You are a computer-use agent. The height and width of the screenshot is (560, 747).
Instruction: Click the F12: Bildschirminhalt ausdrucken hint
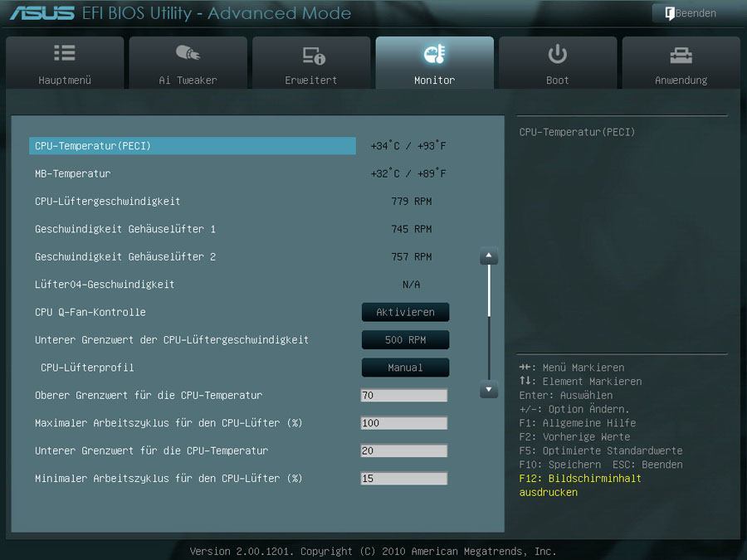click(580, 485)
